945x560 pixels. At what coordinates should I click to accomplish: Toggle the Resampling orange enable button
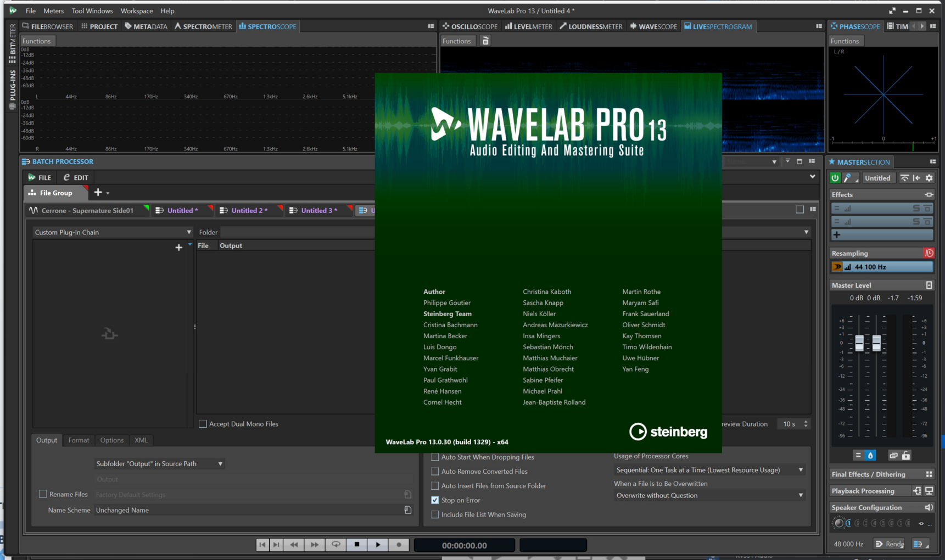(837, 267)
